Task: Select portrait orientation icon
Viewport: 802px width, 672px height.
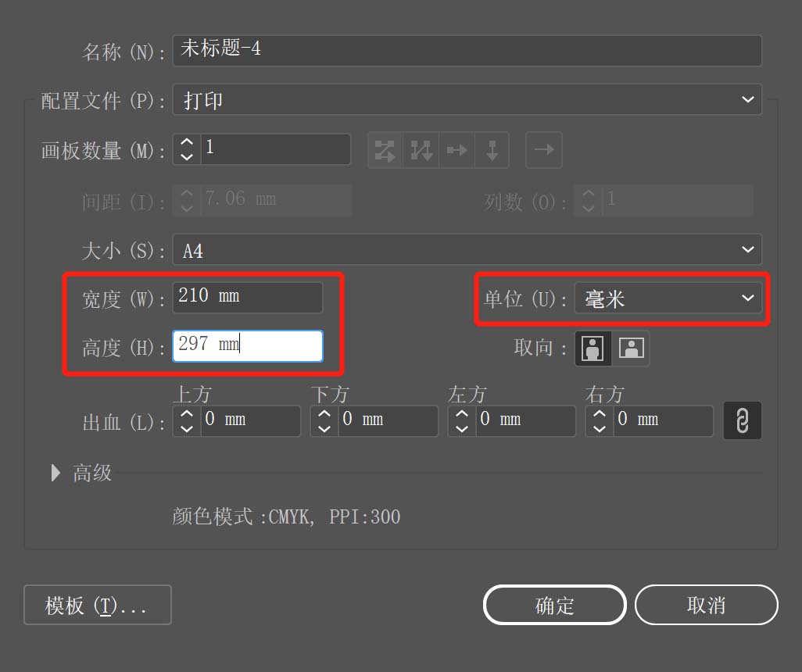Action: pos(593,349)
